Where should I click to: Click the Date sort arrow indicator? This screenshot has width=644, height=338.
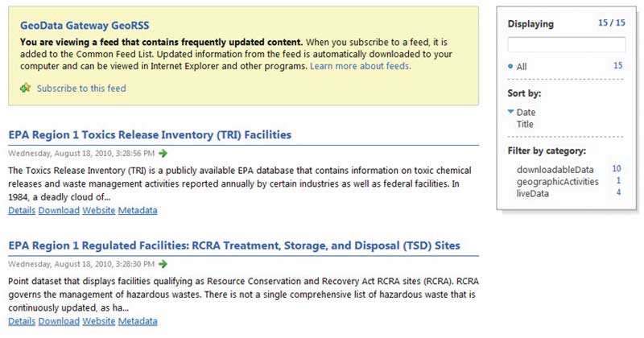click(x=510, y=112)
